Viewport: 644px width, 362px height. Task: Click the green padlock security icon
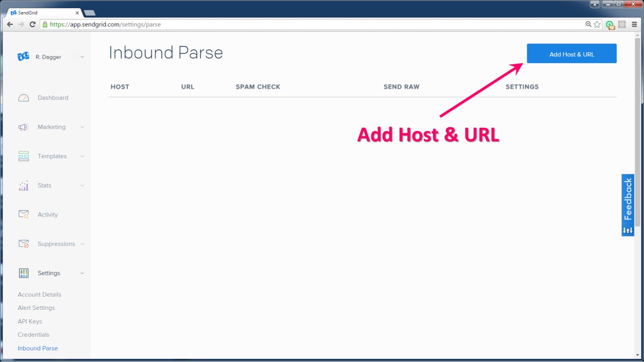(x=45, y=24)
